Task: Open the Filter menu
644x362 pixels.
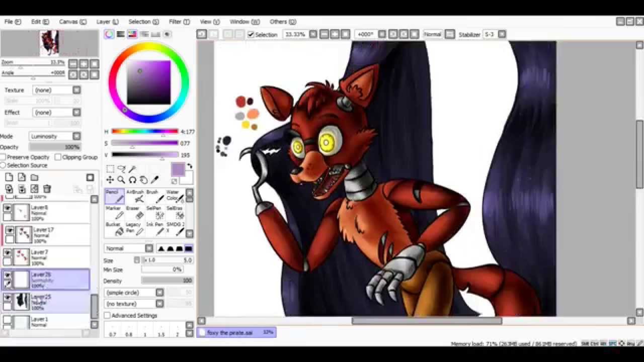Action: click(x=179, y=22)
